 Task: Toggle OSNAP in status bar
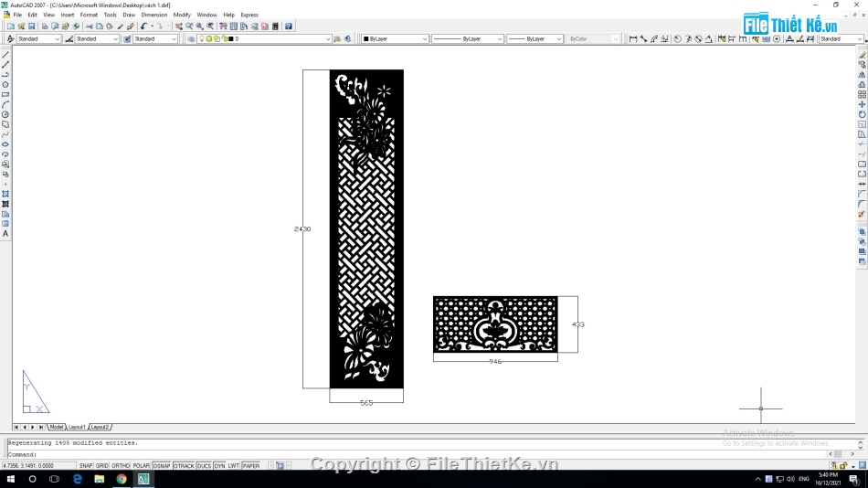pos(162,466)
